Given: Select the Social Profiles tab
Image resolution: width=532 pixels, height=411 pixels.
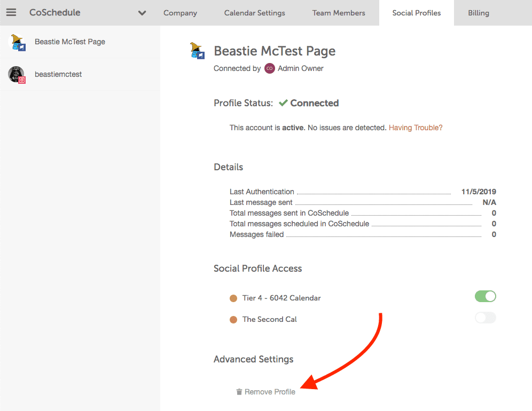Looking at the screenshot, I should (x=416, y=13).
